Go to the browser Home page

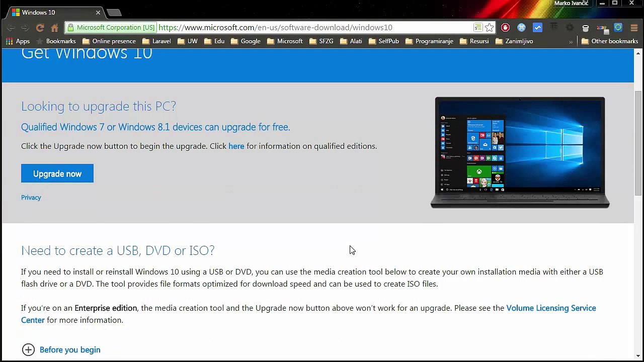click(55, 28)
